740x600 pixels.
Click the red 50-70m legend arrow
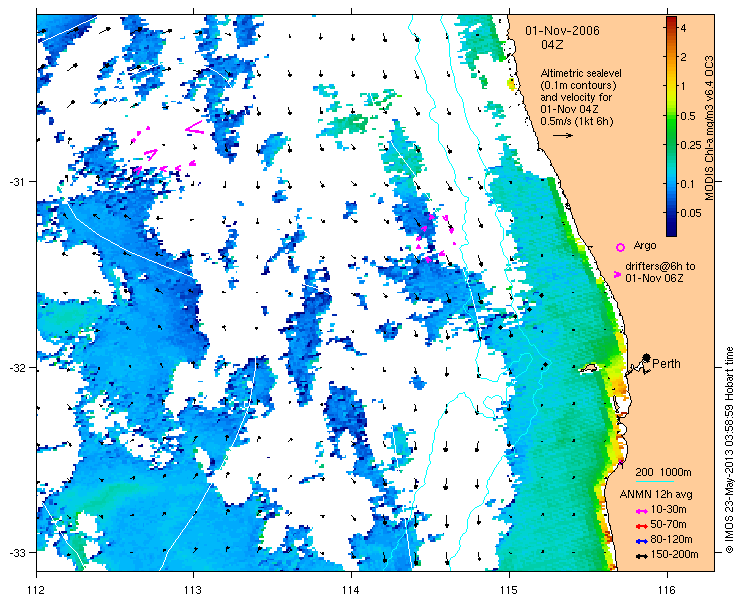pos(641,526)
